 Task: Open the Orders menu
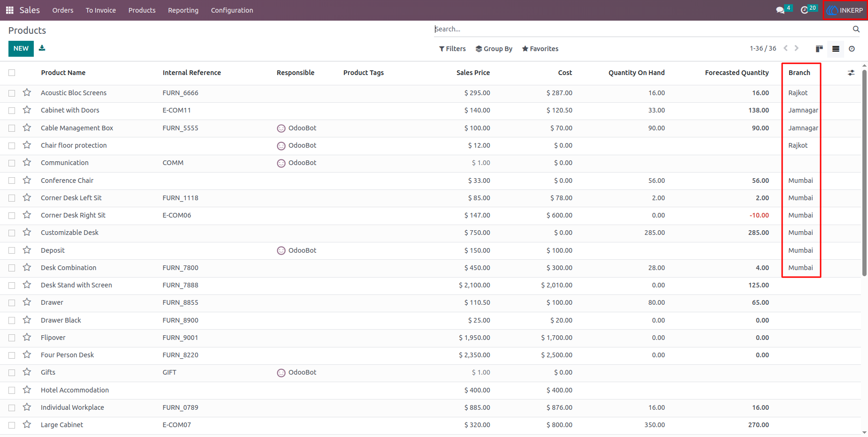pos(63,10)
